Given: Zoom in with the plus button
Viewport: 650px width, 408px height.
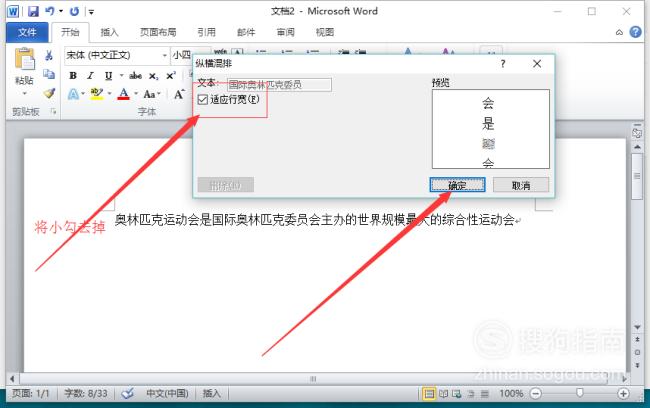Looking at the screenshot, I should pyautogui.click(x=623, y=393).
